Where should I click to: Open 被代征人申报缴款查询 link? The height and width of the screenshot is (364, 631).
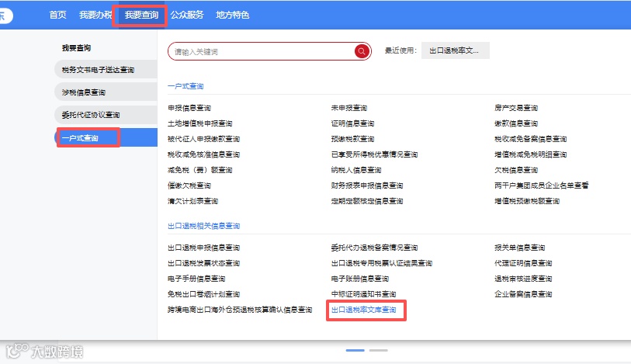point(203,139)
